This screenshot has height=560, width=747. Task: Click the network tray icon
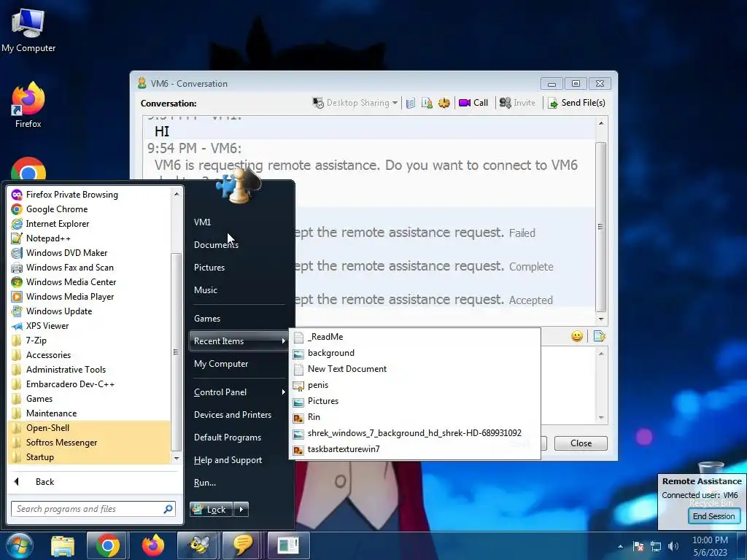point(656,546)
